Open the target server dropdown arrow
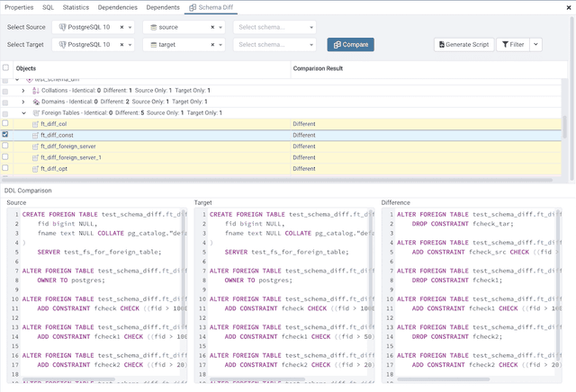 [130, 44]
